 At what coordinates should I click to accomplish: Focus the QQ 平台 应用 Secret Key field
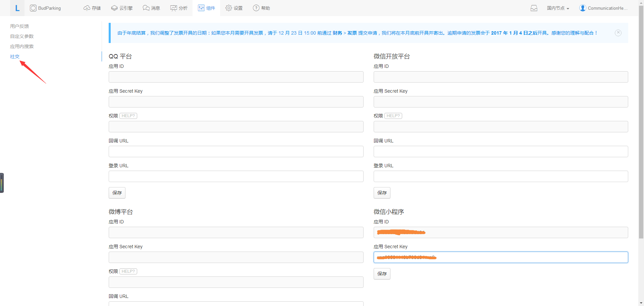click(236, 102)
